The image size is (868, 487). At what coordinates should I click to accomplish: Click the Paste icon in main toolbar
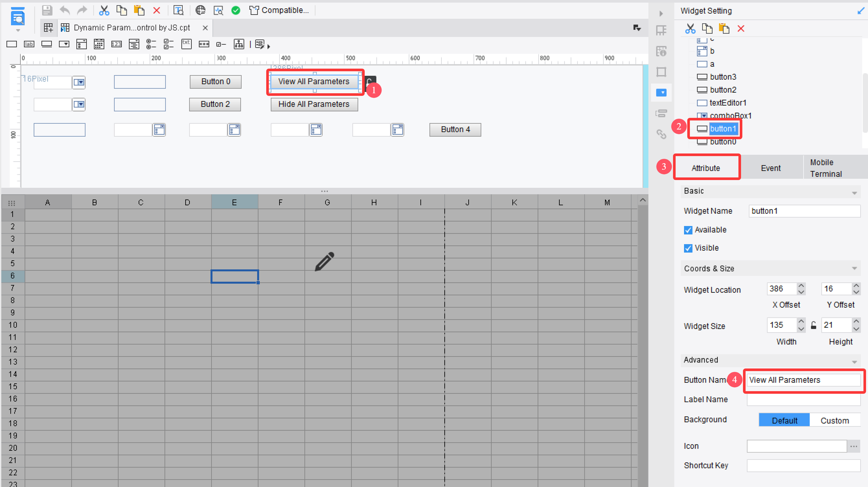point(139,10)
